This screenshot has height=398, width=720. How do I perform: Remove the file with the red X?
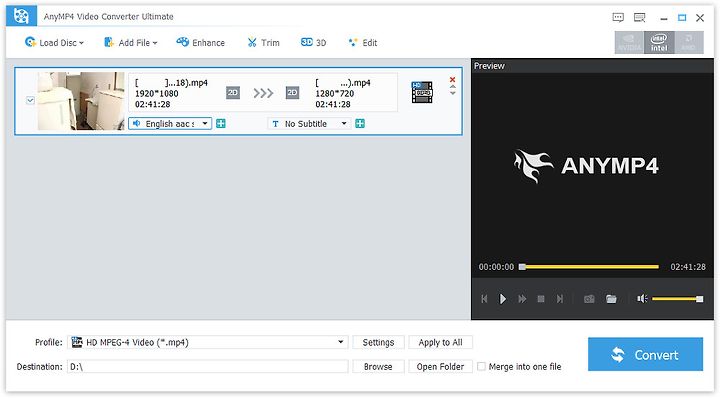point(452,79)
